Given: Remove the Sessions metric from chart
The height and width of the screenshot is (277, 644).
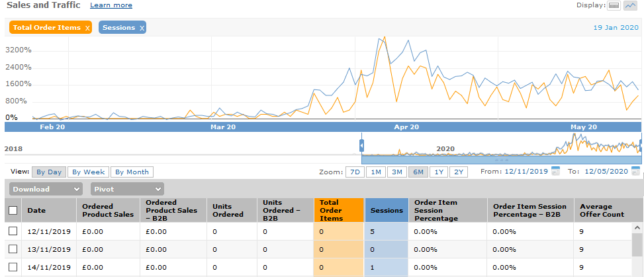Looking at the screenshot, I should click(x=142, y=28).
